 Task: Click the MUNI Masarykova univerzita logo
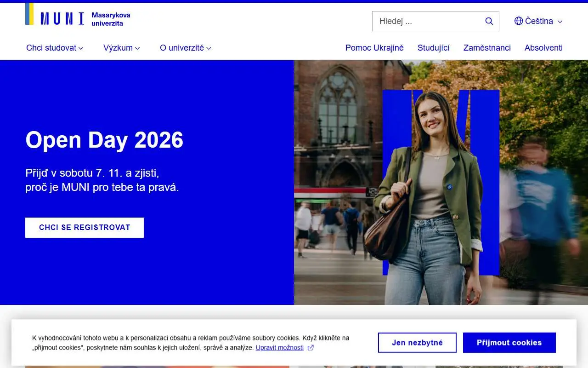[x=78, y=17]
